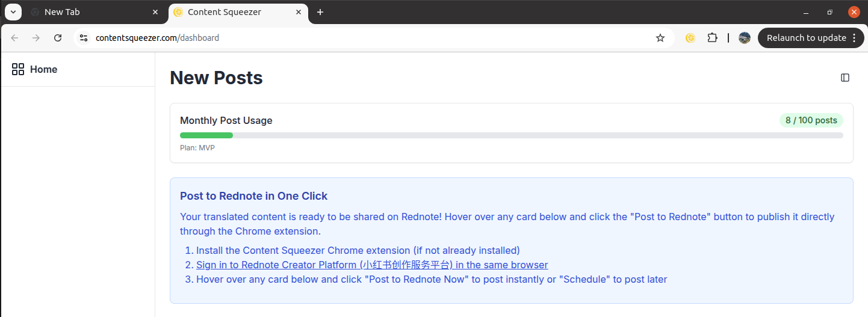Go back to the previous page
This screenshot has height=317, width=868.
point(15,38)
